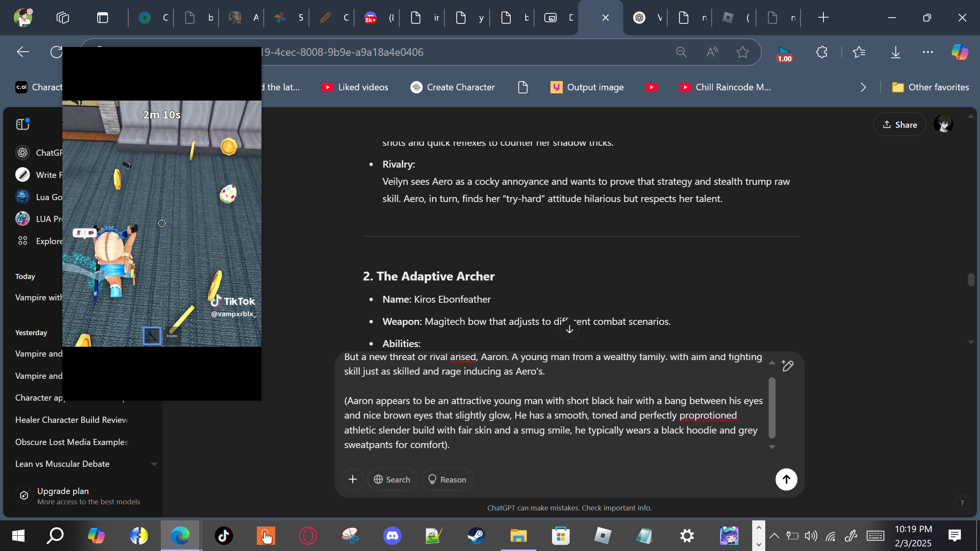This screenshot has width=980, height=551.
Task: Click the message box scrollbar thumb
Action: pos(772,408)
